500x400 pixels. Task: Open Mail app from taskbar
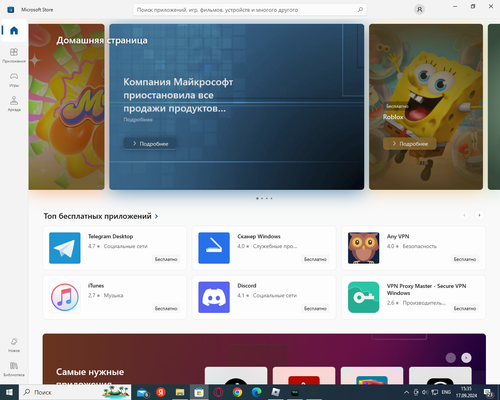point(142,392)
